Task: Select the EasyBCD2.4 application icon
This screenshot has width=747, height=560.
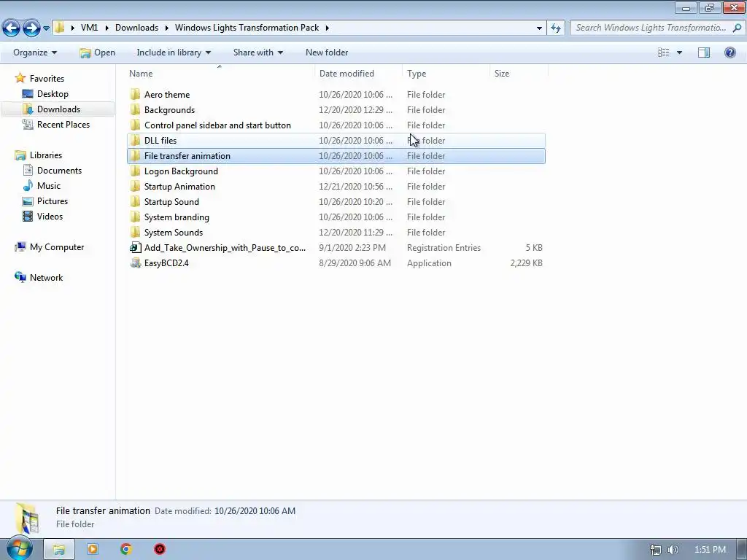Action: point(135,262)
